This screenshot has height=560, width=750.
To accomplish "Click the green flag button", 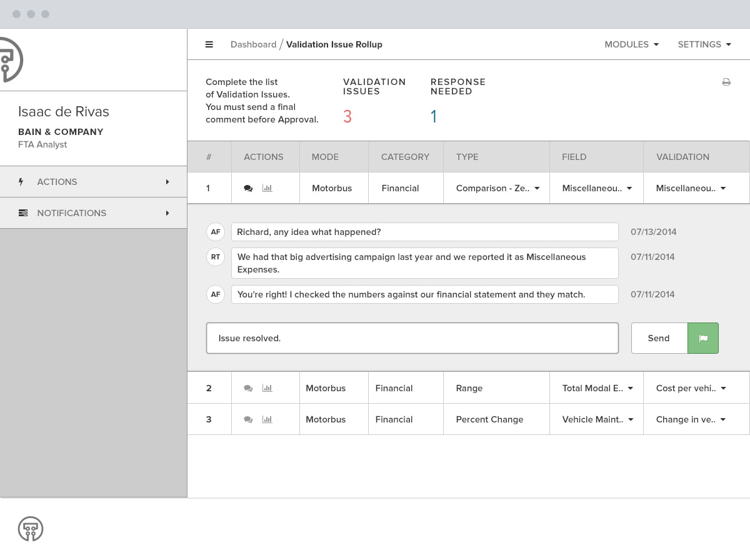I will click(703, 338).
